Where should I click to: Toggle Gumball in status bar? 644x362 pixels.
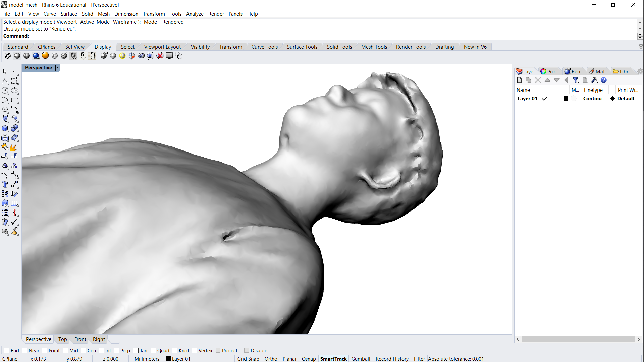click(x=361, y=359)
